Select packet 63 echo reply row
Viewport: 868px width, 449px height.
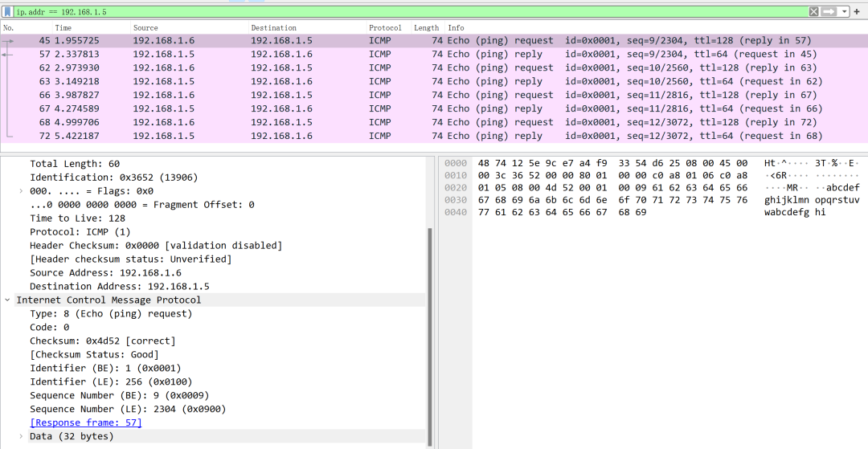coord(434,81)
